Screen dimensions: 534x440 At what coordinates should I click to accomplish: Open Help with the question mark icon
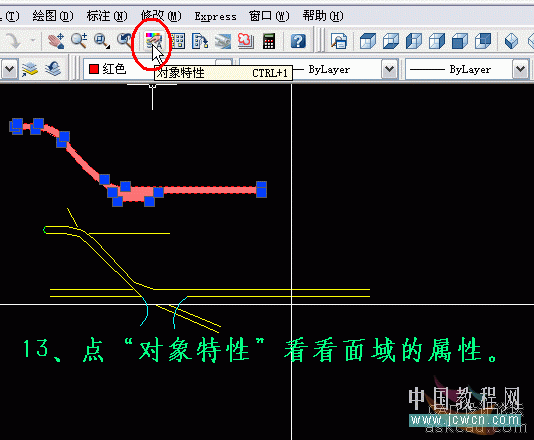coord(298,41)
